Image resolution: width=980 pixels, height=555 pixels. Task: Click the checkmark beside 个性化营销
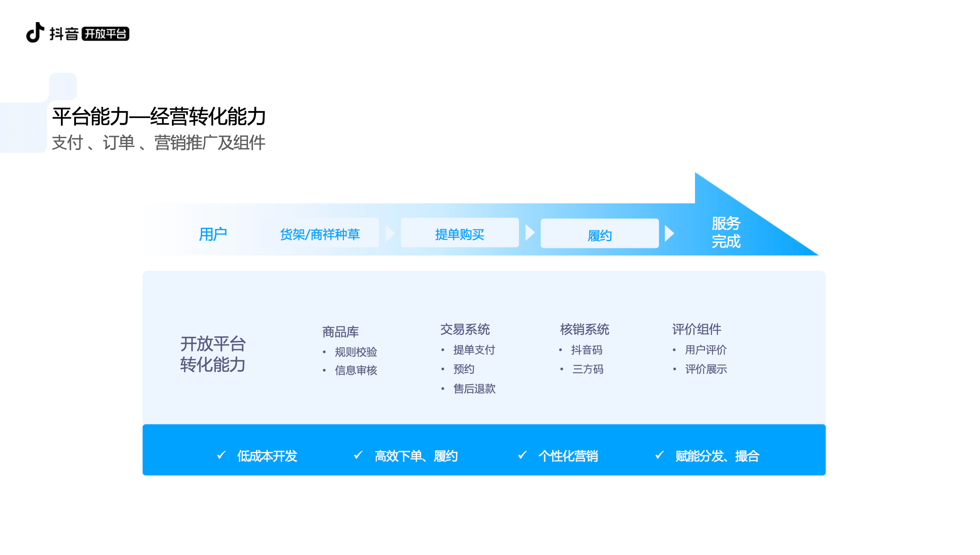tap(522, 455)
